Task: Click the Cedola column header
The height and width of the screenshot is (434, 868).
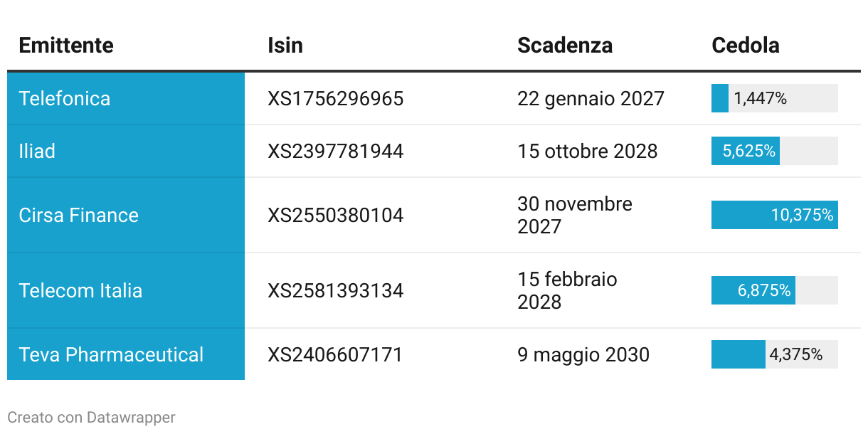Action: point(746,46)
